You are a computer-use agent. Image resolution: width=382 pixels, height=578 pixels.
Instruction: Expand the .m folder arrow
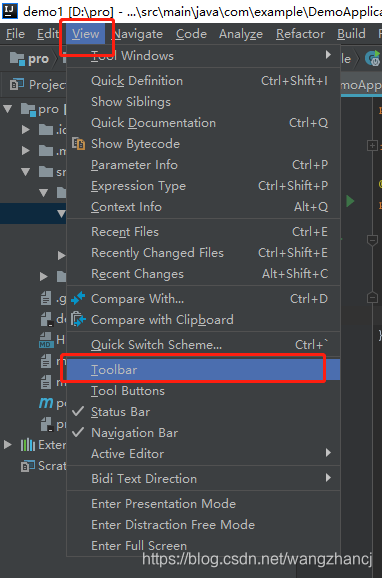pos(26,151)
